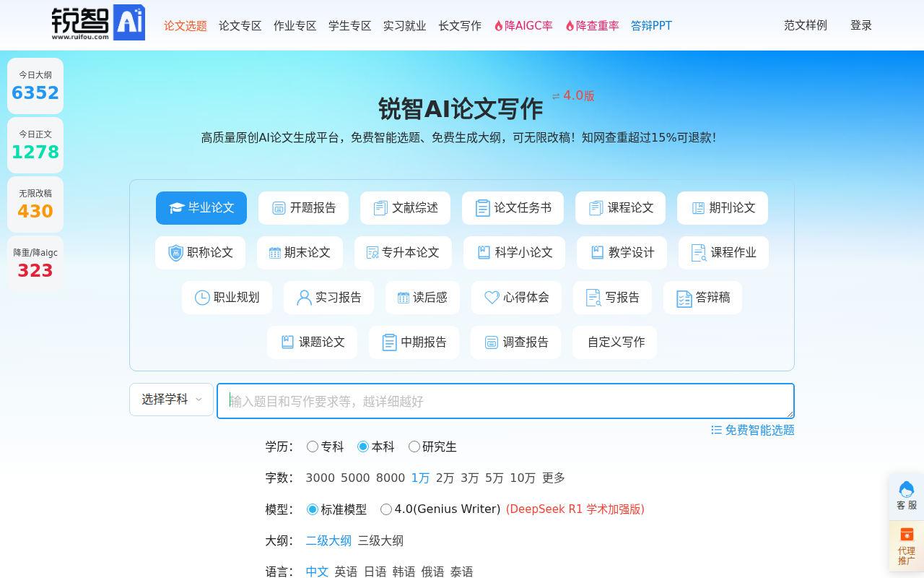
Task: Choose 二级大纲 outline level
Action: [328, 541]
